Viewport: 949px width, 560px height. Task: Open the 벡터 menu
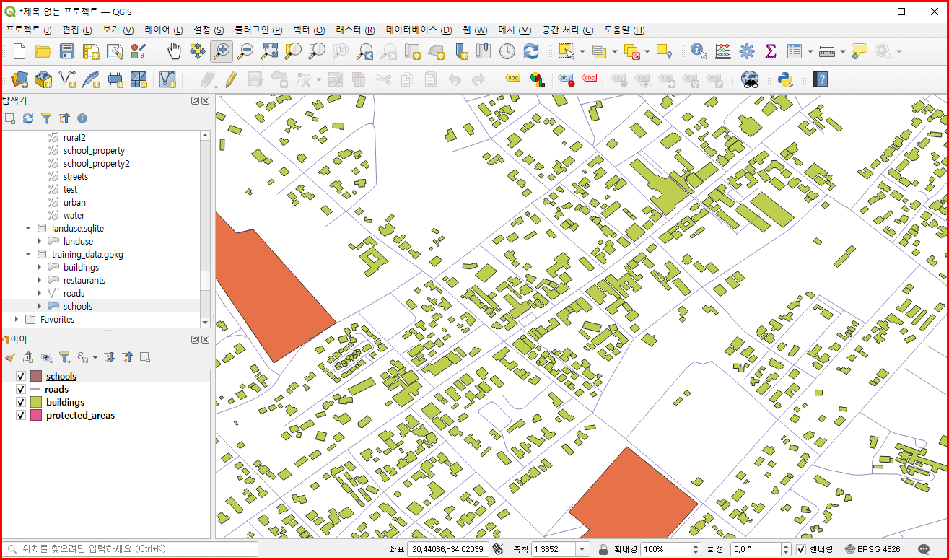click(x=310, y=30)
